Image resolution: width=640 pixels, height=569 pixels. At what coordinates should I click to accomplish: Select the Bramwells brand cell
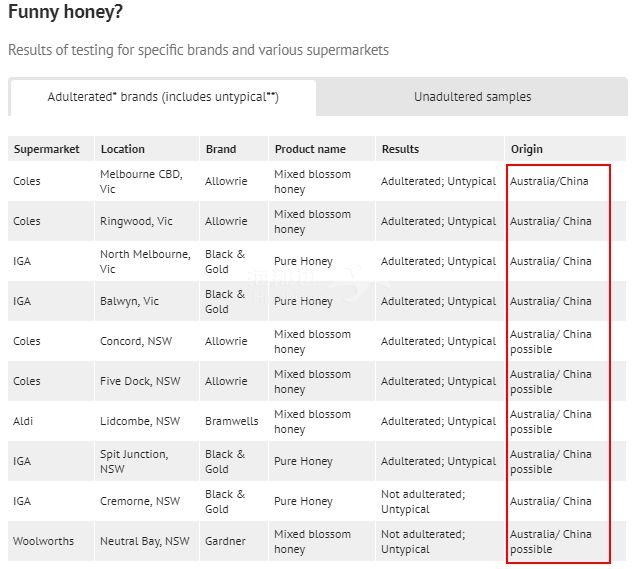tap(231, 421)
